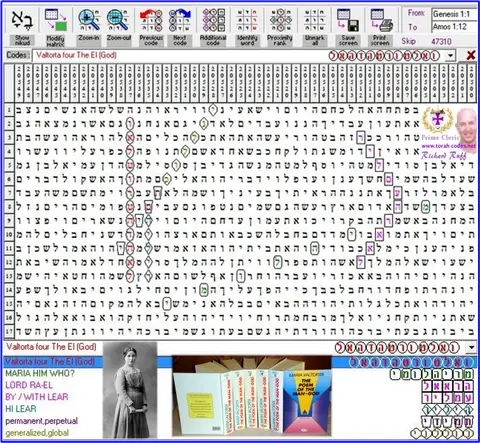Click matrix row number 8
Image resolution: width=480 pixels, height=443 pixels.
pos(9,207)
